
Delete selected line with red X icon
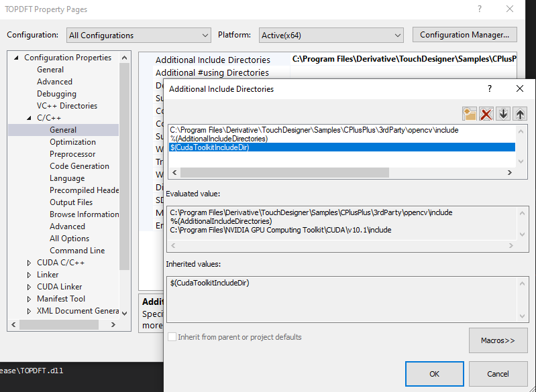coord(486,114)
